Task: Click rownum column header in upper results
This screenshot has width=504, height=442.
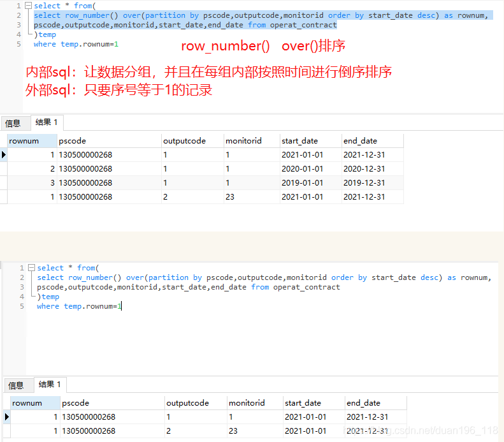Action: point(32,141)
